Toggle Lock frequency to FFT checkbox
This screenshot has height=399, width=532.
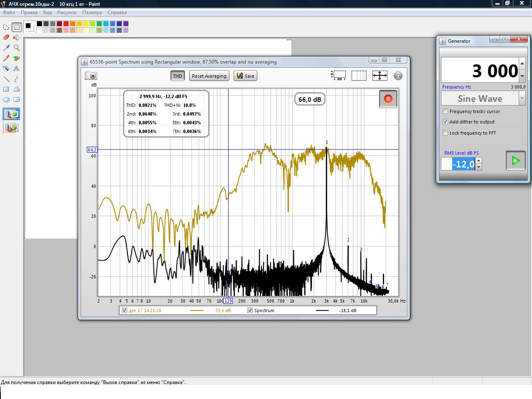tap(446, 133)
